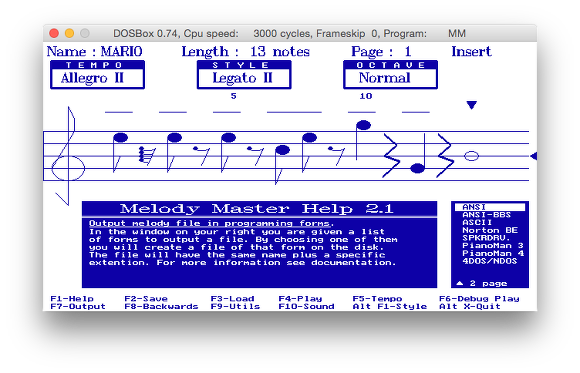580x373 pixels.
Task: Click the Name : MARIO field
Action: click(95, 51)
